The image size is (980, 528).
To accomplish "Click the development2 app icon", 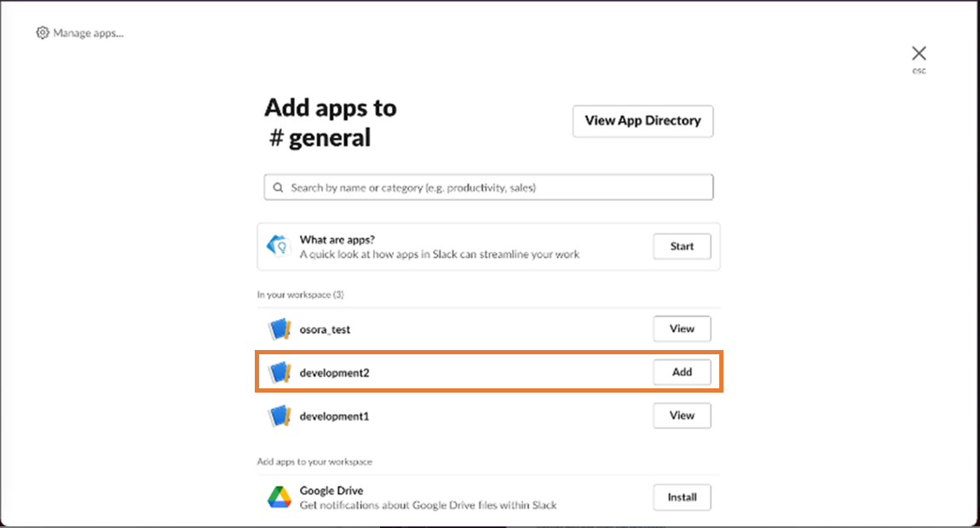I will pyautogui.click(x=279, y=372).
